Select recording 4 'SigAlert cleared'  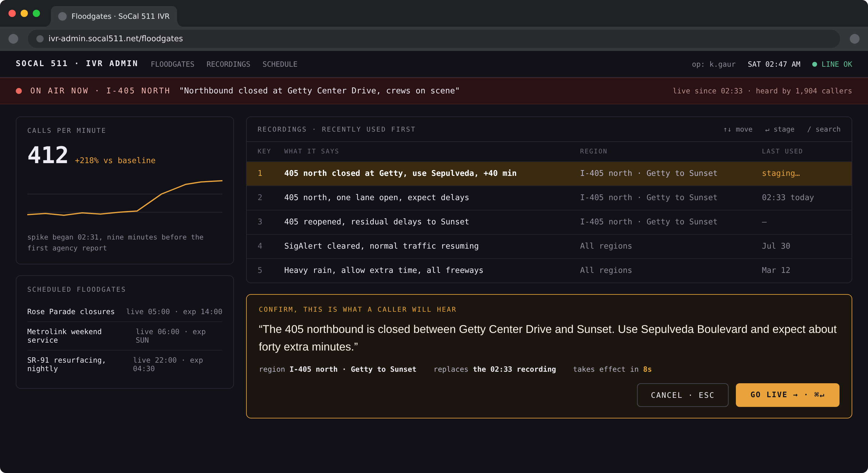(549, 246)
